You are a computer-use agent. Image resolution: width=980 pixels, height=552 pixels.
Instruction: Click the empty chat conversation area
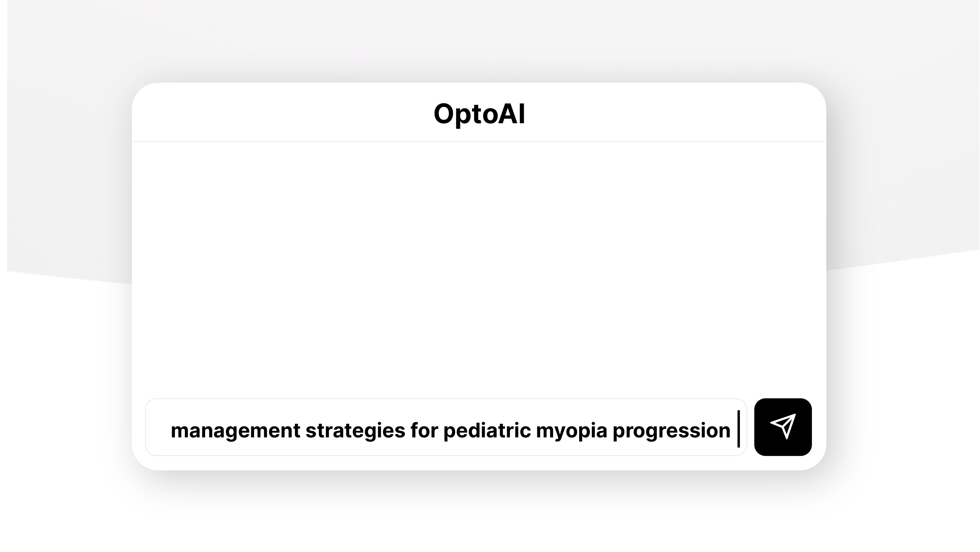pos(479,270)
